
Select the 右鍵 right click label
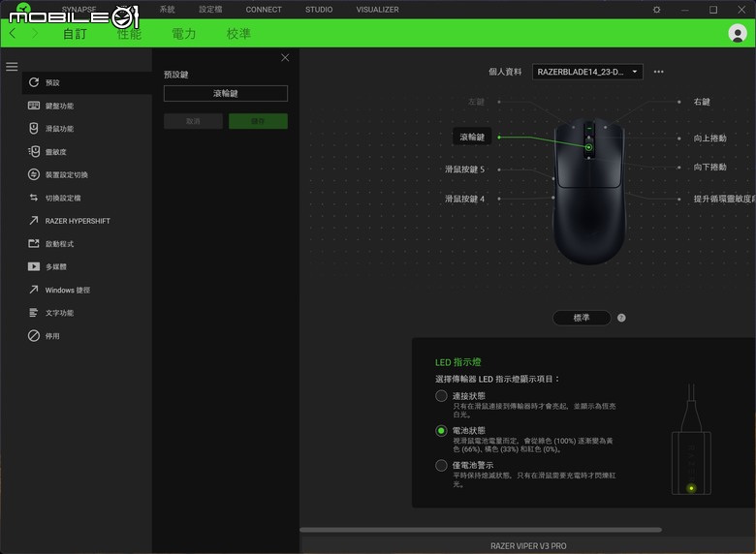pyautogui.click(x=702, y=102)
